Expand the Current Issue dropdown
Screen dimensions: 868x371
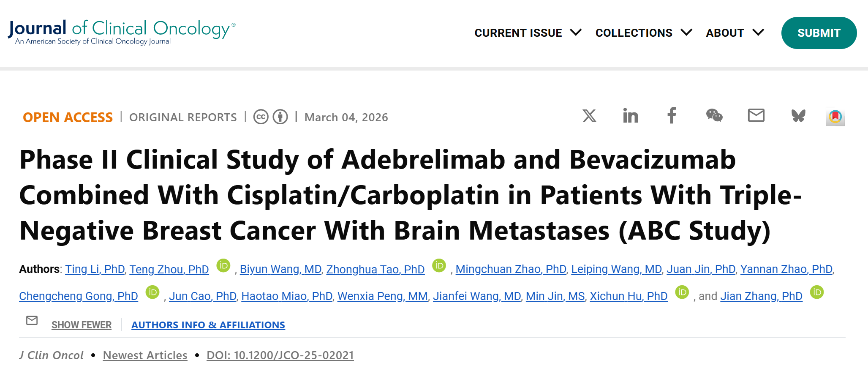click(528, 33)
